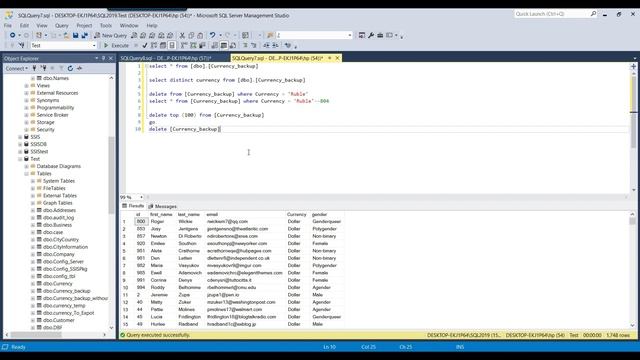Select Results to Text output mode
640x360 pixels.
tap(215, 45)
